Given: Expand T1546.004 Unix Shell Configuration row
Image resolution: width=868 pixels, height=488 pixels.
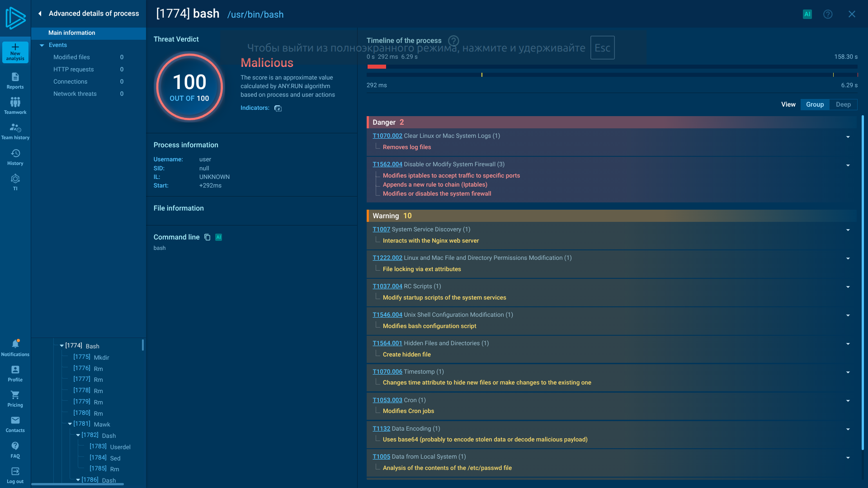Looking at the screenshot, I should point(848,315).
